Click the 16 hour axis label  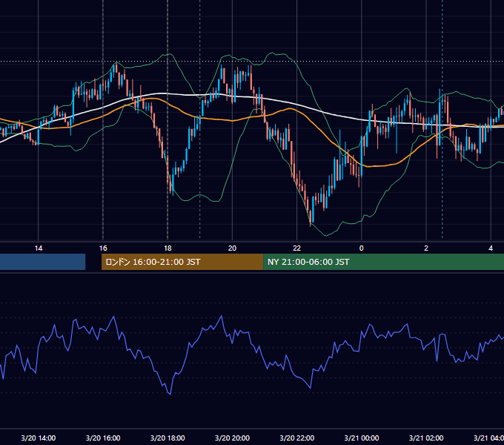click(x=103, y=248)
